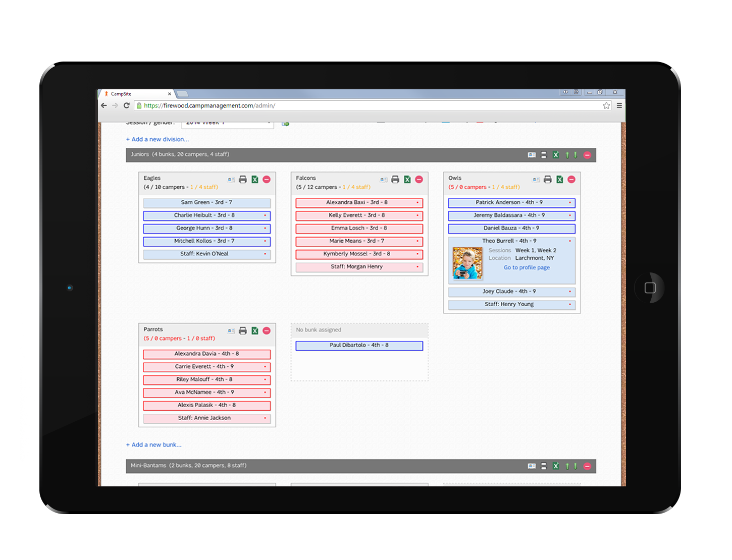Print the Eagles bunk roster
The width and height of the screenshot is (732, 560).
click(x=243, y=180)
